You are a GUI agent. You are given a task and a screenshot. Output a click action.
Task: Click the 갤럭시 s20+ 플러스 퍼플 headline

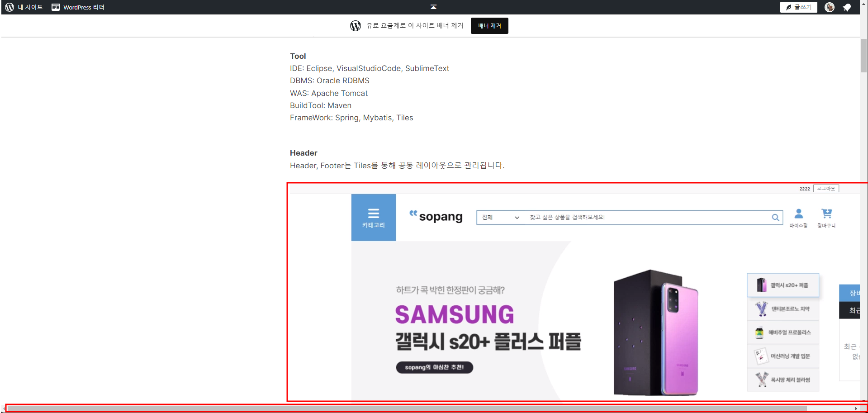tap(489, 342)
